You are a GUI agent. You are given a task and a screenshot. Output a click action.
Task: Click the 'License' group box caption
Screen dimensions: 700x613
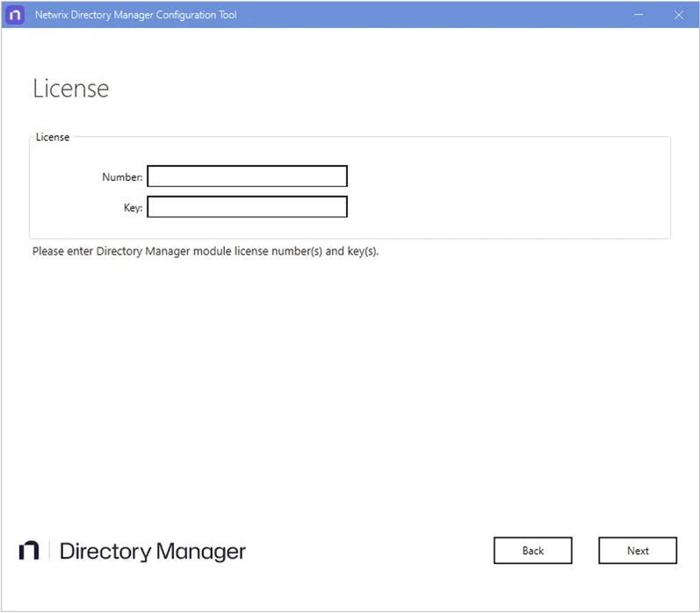coord(53,137)
